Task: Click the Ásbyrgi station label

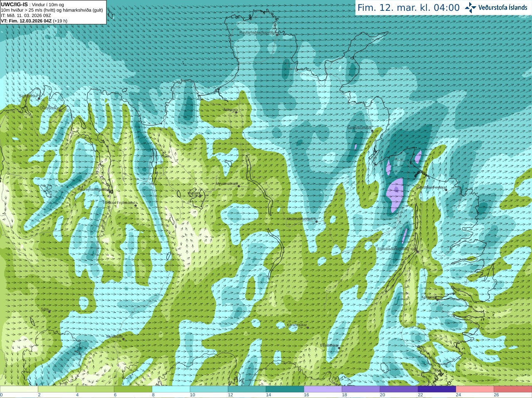Action: coord(229,110)
